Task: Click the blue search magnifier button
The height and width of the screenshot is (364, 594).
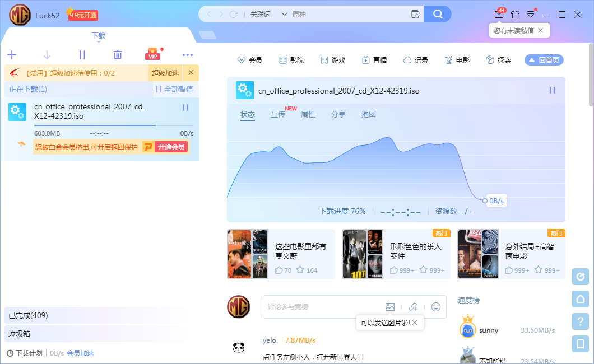Action: coord(438,14)
